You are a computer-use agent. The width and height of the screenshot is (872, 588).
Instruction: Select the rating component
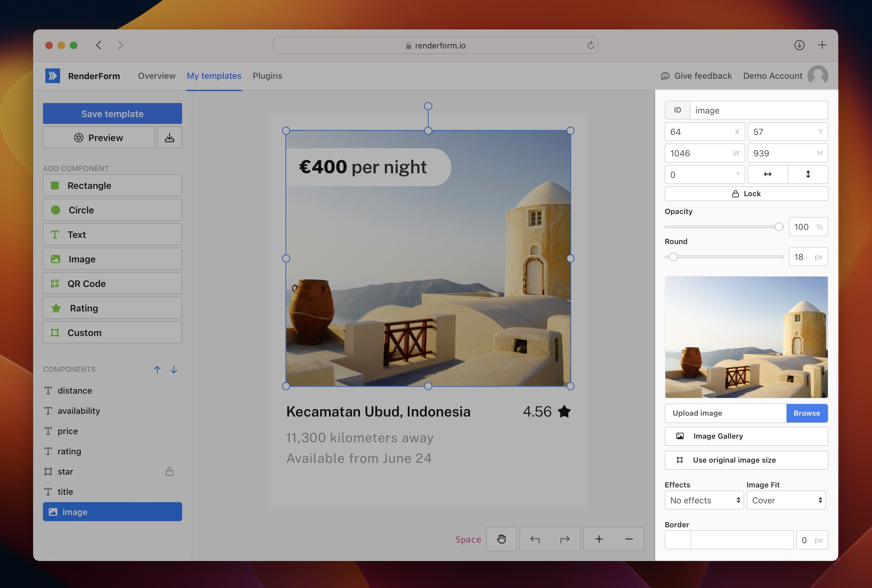113,451
